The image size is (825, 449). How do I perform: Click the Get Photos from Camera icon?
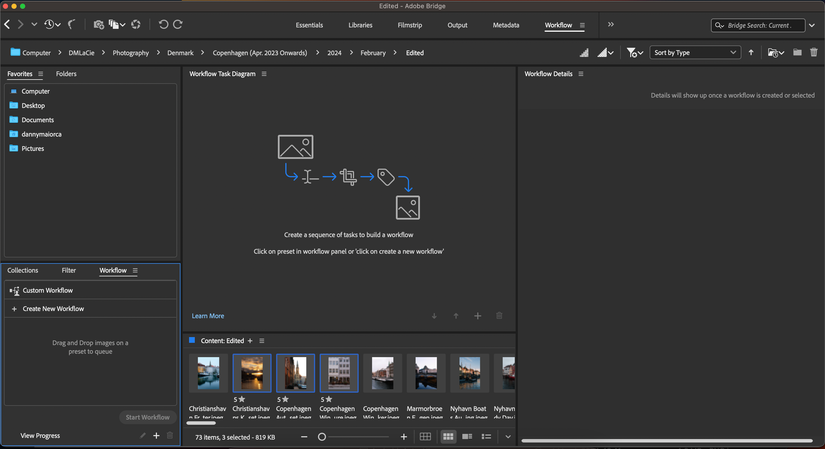[98, 24]
